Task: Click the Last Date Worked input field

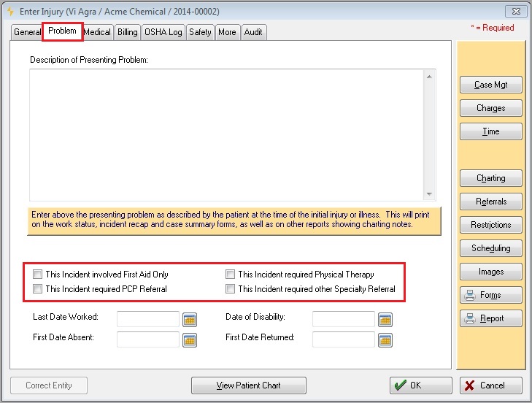Action: click(148, 319)
